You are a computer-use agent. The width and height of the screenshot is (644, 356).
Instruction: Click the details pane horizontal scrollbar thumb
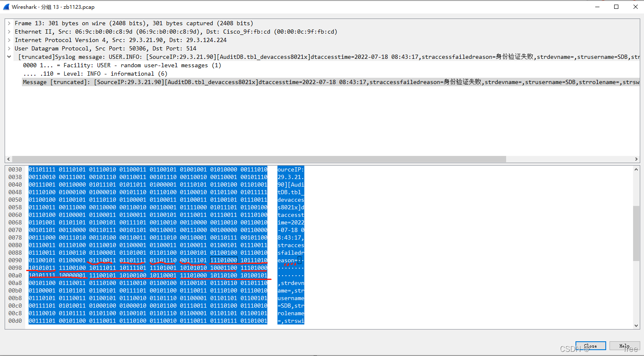coord(259,159)
